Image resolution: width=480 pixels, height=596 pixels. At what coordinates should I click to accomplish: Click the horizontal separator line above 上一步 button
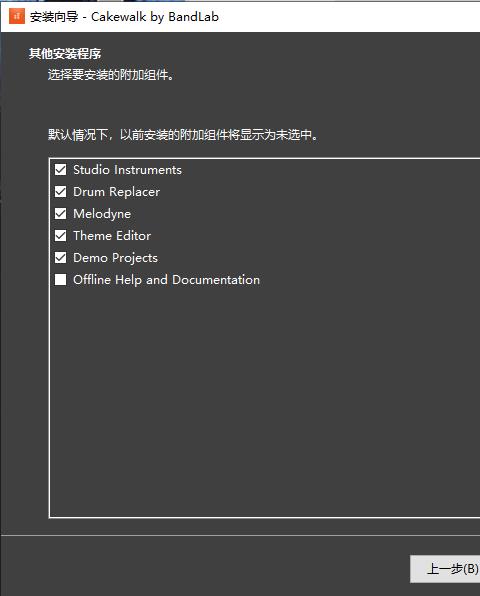(x=240, y=535)
